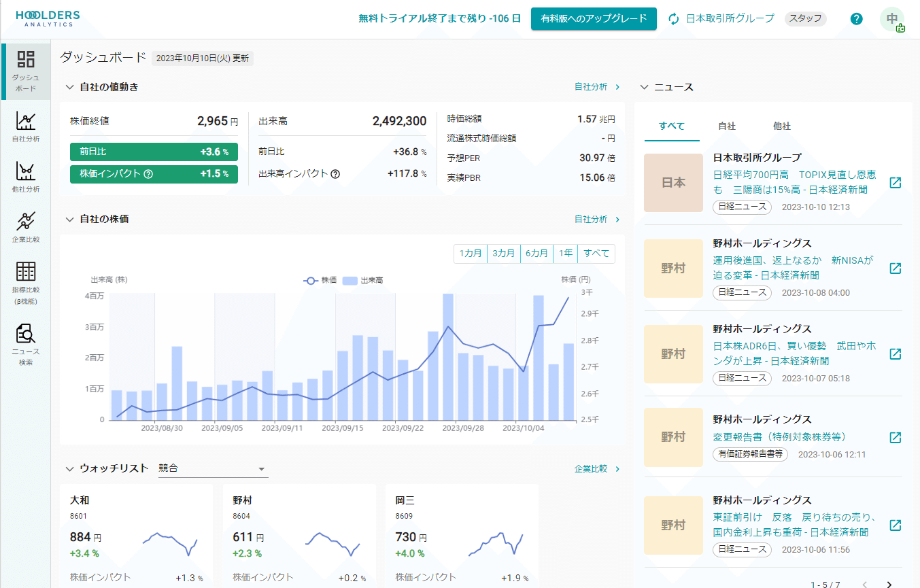Click the refresh icon beside 日本取引所グループ
This screenshot has height=588, width=920.
pos(672,19)
